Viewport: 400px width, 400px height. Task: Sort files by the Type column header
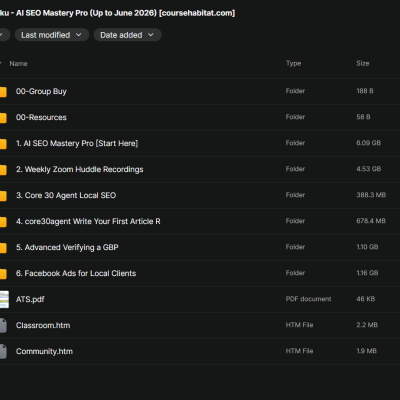click(x=293, y=63)
